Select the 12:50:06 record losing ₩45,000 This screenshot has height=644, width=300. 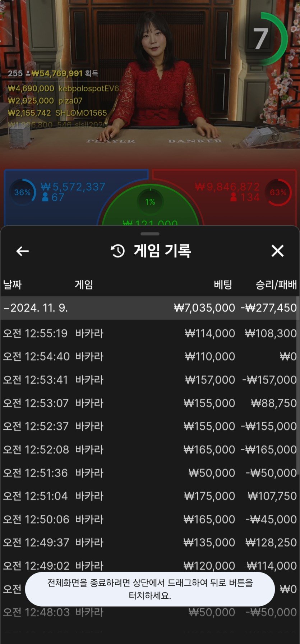150,519
